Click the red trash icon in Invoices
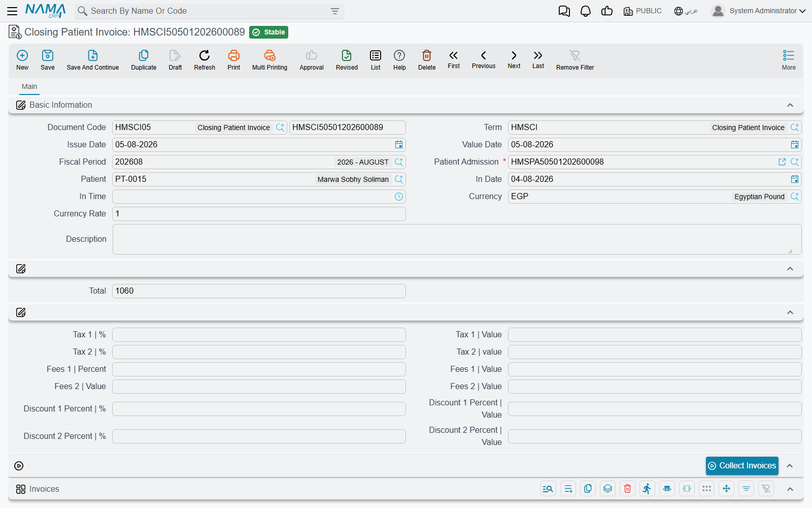Screen dimensions: 812x508 tap(627, 489)
